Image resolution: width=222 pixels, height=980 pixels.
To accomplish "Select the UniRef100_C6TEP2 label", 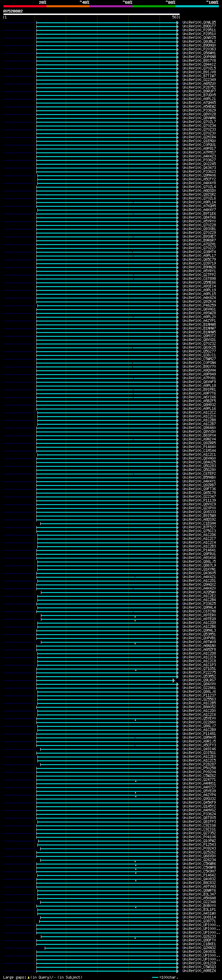I will click(x=199, y=473).
